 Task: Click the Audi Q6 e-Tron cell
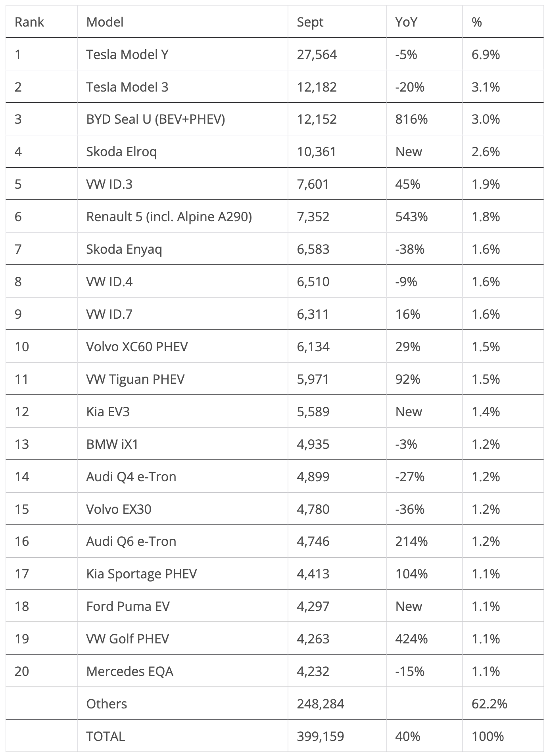[131, 542]
